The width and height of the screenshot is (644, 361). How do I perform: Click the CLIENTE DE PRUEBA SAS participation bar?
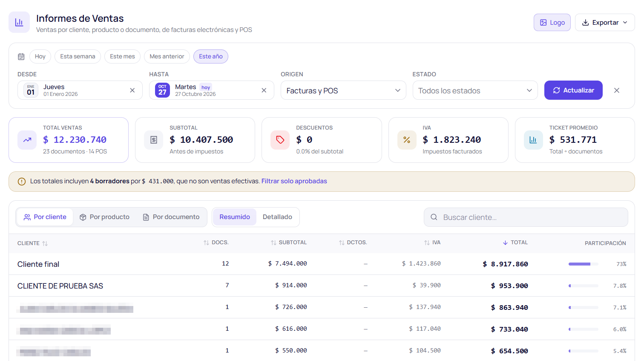coord(584,286)
